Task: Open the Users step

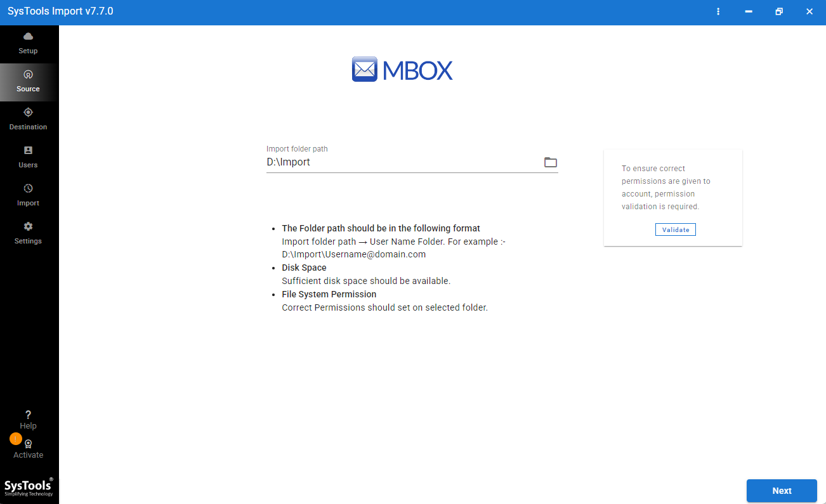Action: pyautogui.click(x=28, y=157)
